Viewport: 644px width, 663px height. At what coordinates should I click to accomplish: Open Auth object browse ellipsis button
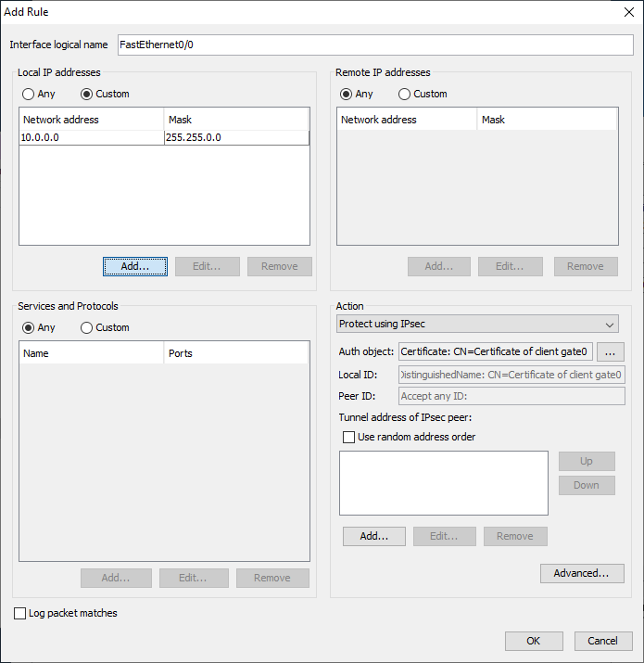coord(611,351)
